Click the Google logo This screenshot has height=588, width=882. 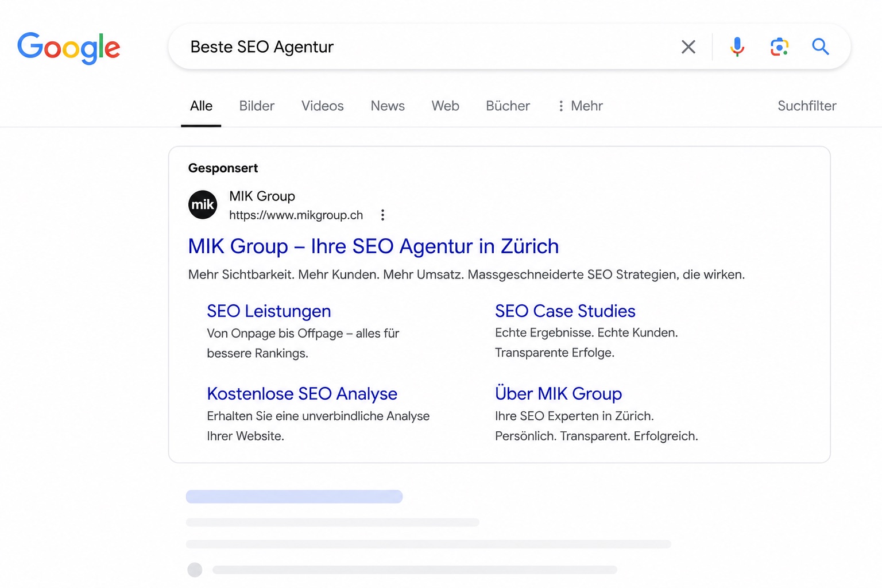point(68,48)
